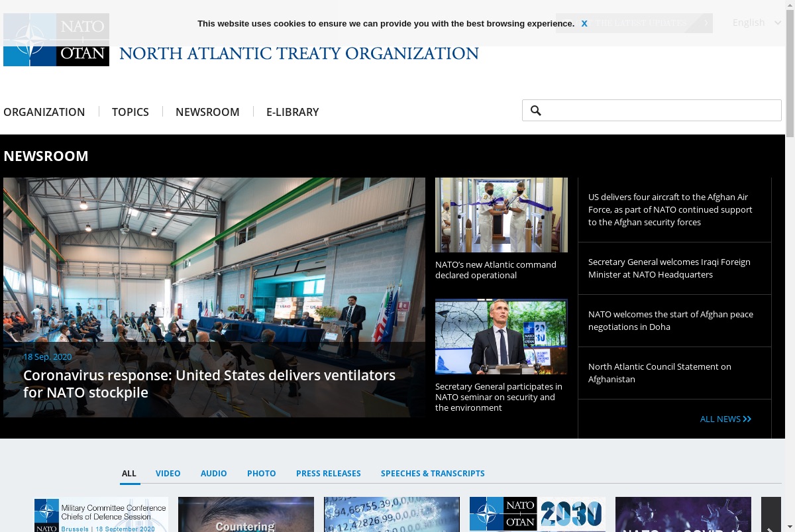This screenshot has height=532, width=795.
Task: Open North Atlantic Council Statement on Afghanistan
Action: tap(660, 373)
